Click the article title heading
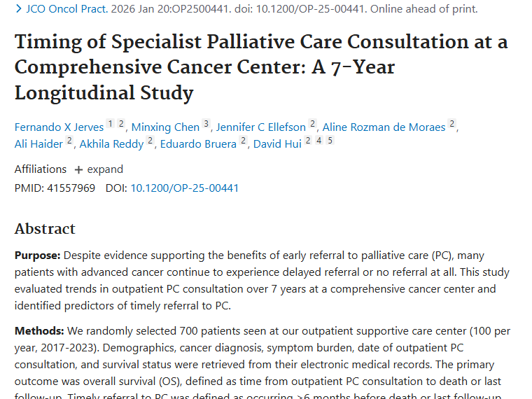 (260, 67)
